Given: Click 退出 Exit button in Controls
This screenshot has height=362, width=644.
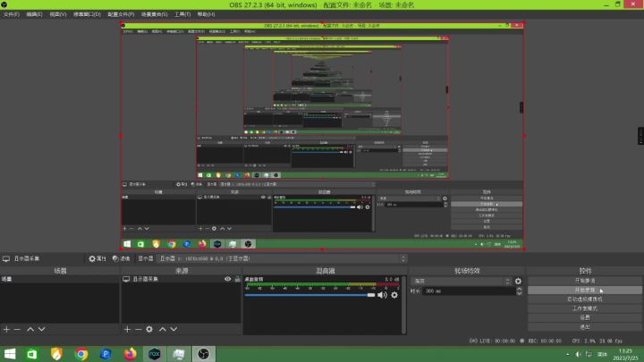Looking at the screenshot, I should (585, 327).
